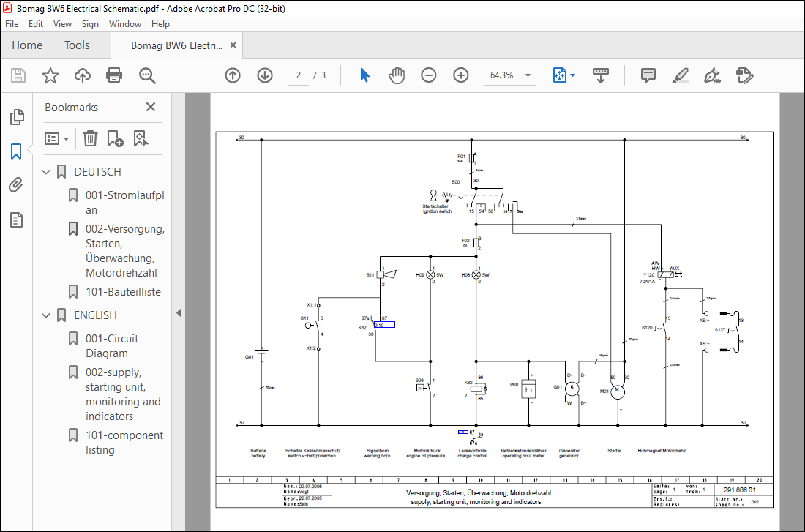Collapse the navigation pane arrow
805x532 pixels.
tap(179, 312)
